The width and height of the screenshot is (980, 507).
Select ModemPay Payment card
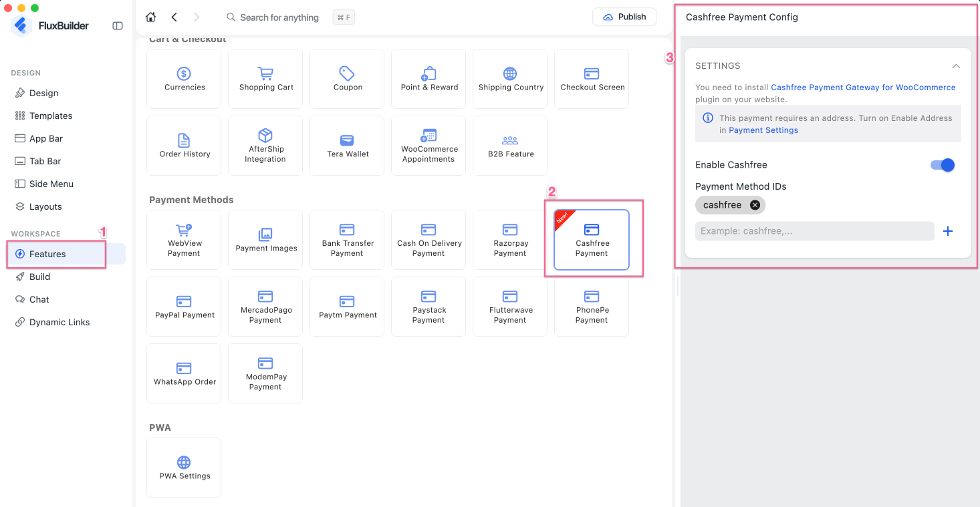tap(265, 373)
